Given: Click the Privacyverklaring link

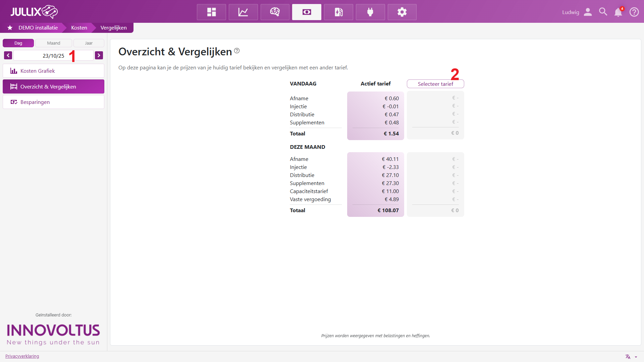Looking at the screenshot, I should click(22, 356).
